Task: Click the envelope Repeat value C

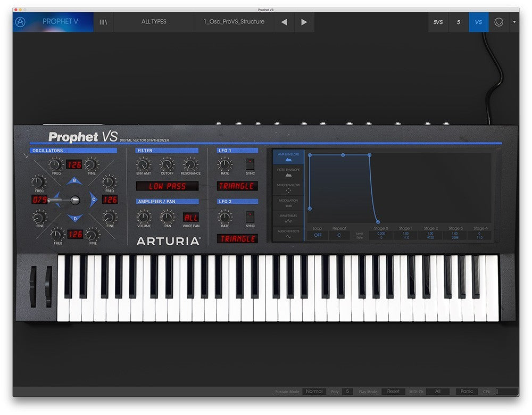Action: pos(339,235)
